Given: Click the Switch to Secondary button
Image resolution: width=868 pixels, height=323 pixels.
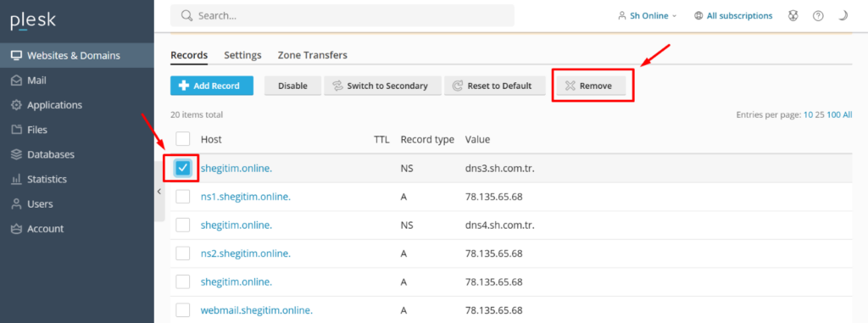Looking at the screenshot, I should point(382,86).
